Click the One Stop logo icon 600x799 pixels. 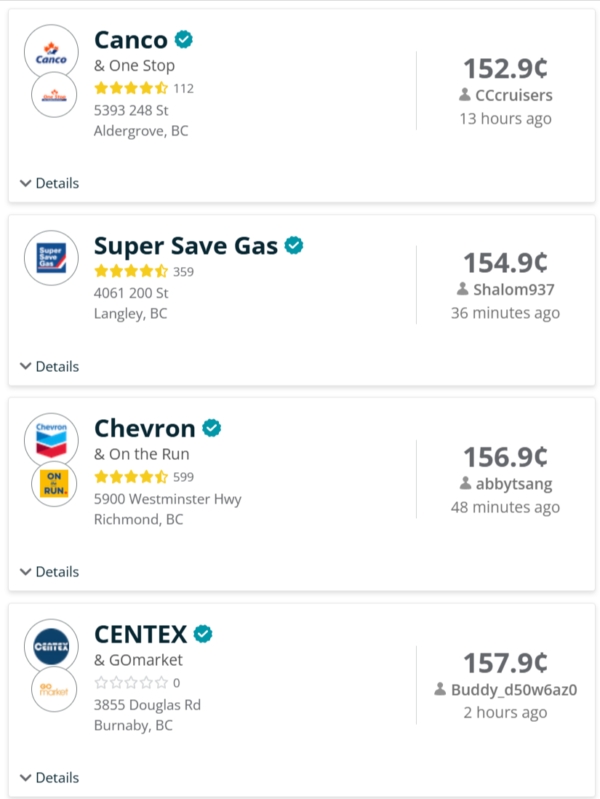click(x=54, y=95)
